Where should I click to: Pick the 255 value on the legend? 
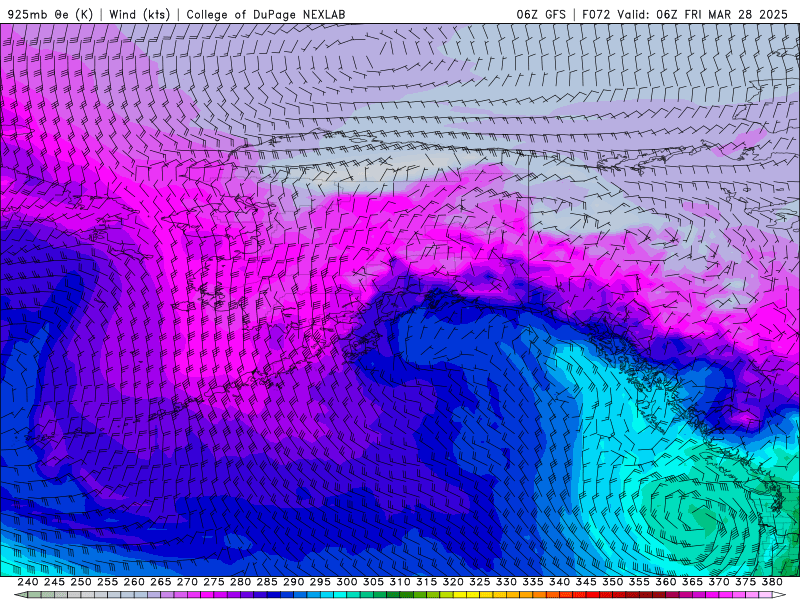(x=108, y=582)
